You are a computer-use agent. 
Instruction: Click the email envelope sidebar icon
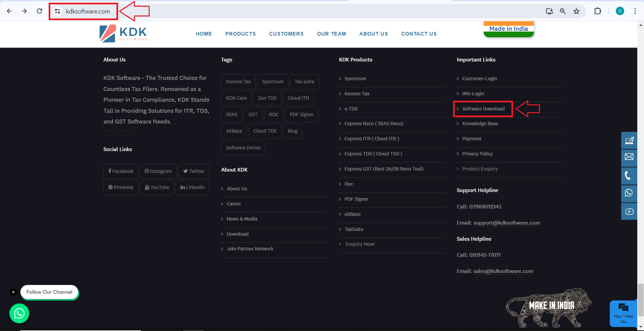629,157
